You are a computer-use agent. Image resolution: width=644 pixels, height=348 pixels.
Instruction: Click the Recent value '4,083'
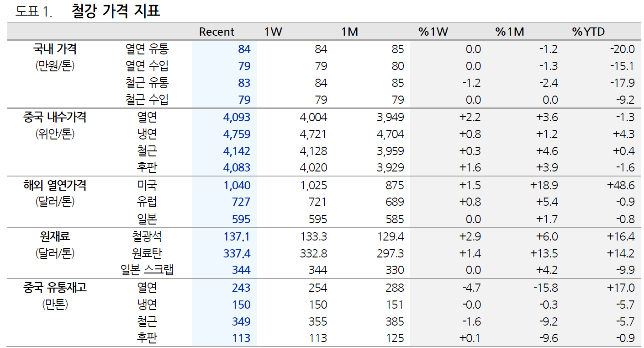(x=237, y=168)
